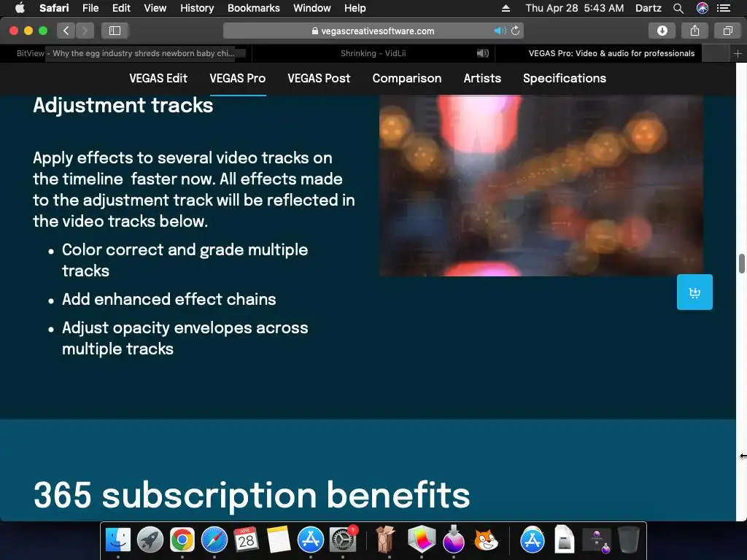
Task: Open Trash in the Dock
Action: (x=628, y=540)
